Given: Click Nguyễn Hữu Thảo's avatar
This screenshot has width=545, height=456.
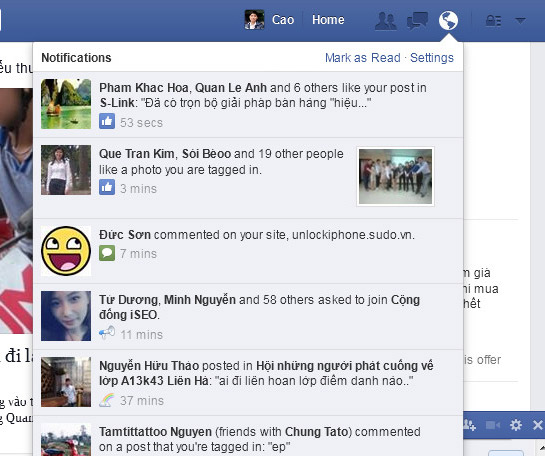Looking at the screenshot, I should click(66, 382).
